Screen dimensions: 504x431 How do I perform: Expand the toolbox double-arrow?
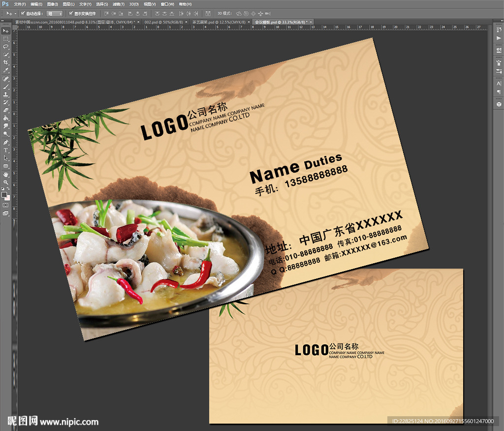(x=2, y=21)
